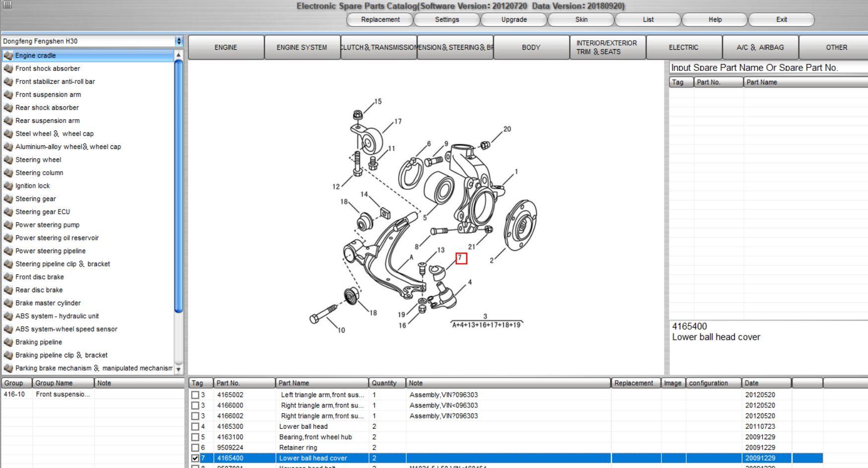The height and width of the screenshot is (468, 868).
Task: Click the icon next to Ignition lock
Action: 8,186
